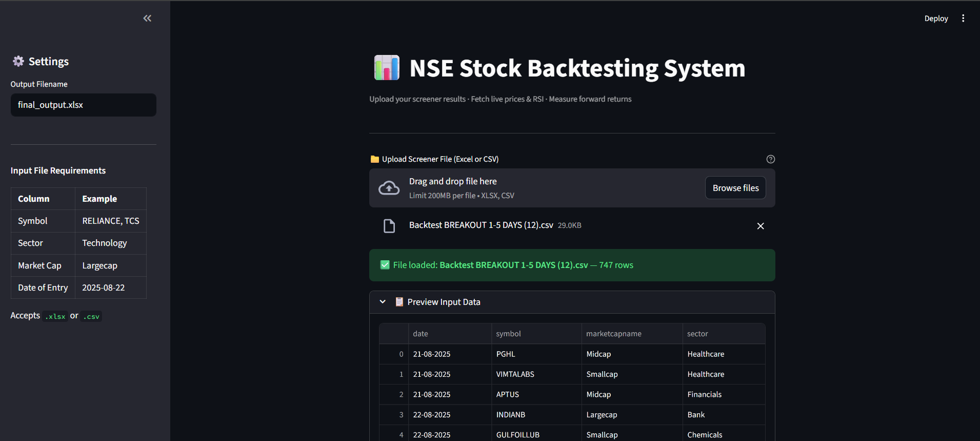Screen dimensions: 980x441
Task: Sort by the sector column header
Action: 724,334
